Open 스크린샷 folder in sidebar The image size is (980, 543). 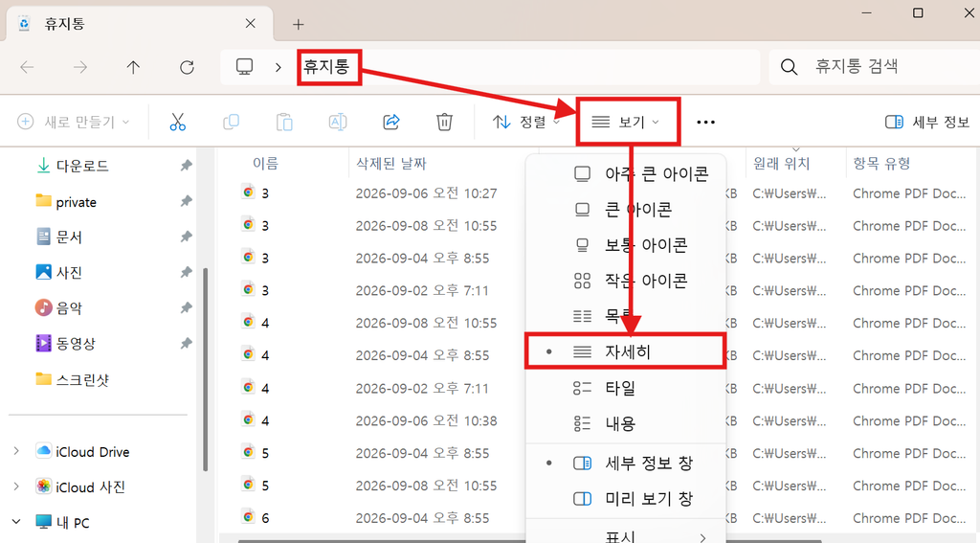pos(73,380)
